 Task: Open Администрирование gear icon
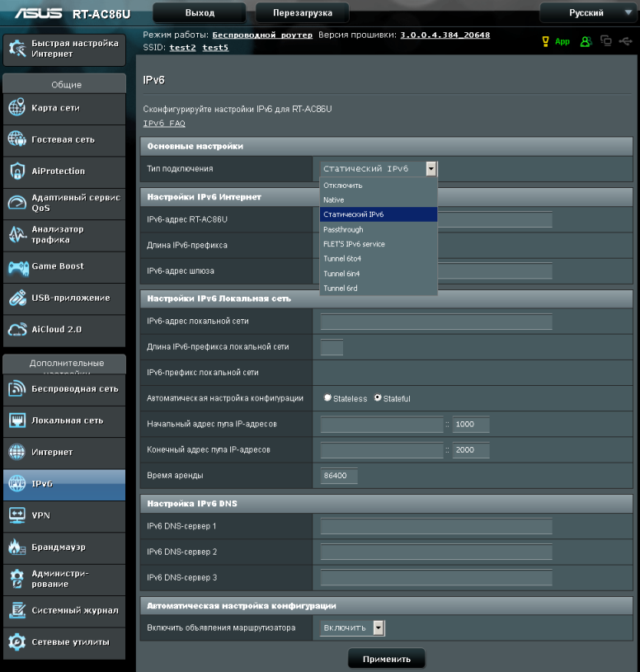(17, 579)
